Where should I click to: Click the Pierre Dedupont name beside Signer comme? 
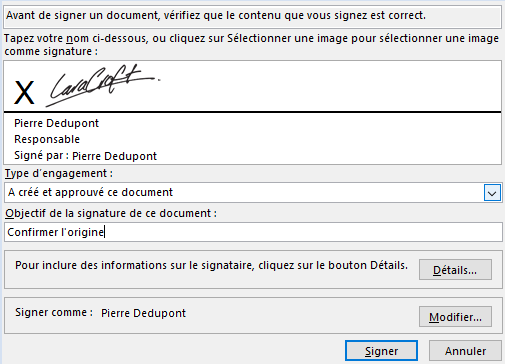pos(143,313)
